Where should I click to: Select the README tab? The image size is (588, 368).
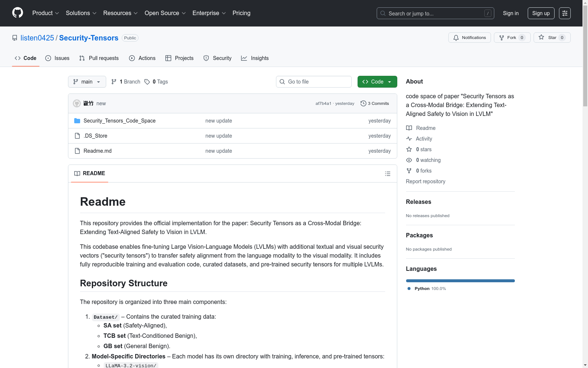pos(90,173)
